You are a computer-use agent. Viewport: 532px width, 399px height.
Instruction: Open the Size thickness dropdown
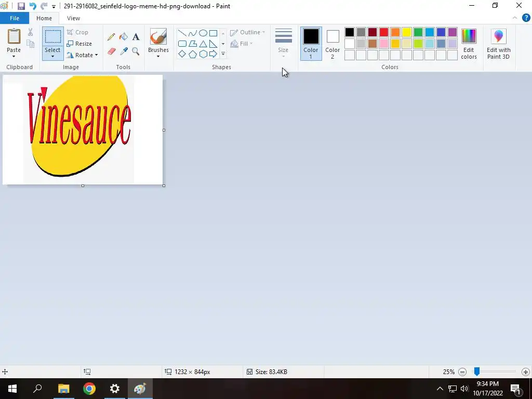(283, 44)
